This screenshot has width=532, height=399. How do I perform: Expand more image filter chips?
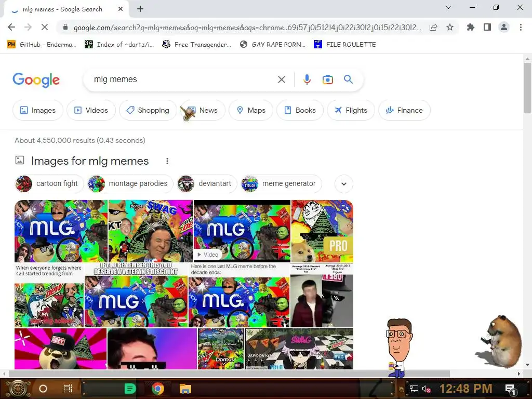pyautogui.click(x=344, y=184)
